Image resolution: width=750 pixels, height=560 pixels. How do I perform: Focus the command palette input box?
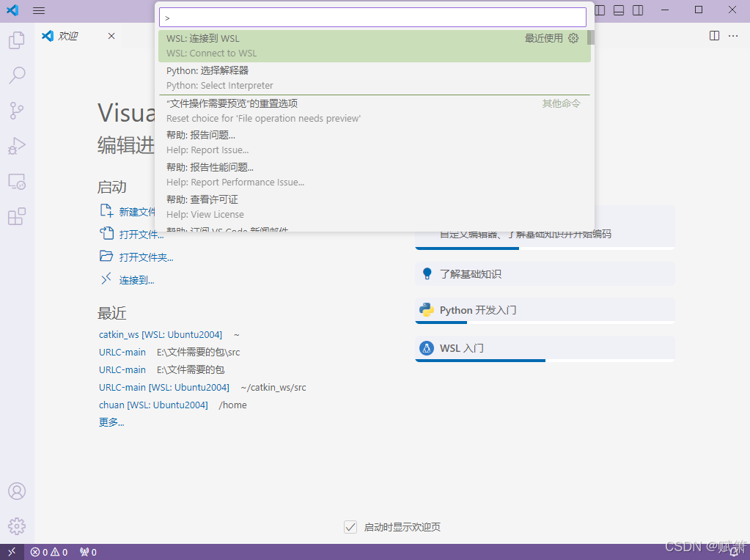[x=372, y=18]
